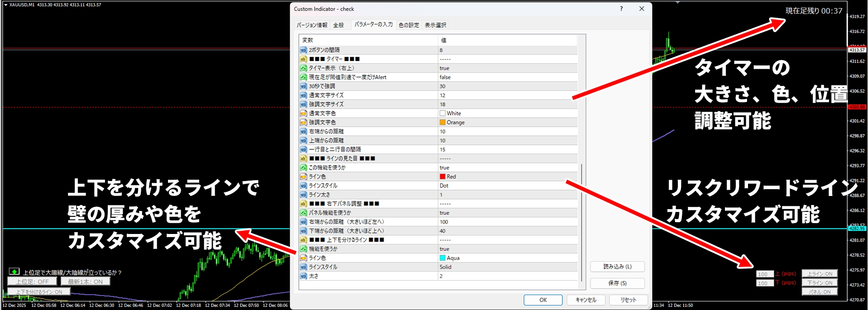The height and width of the screenshot is (310, 868).
Task: Open the 色の設定 tab
Action: pyautogui.click(x=409, y=25)
